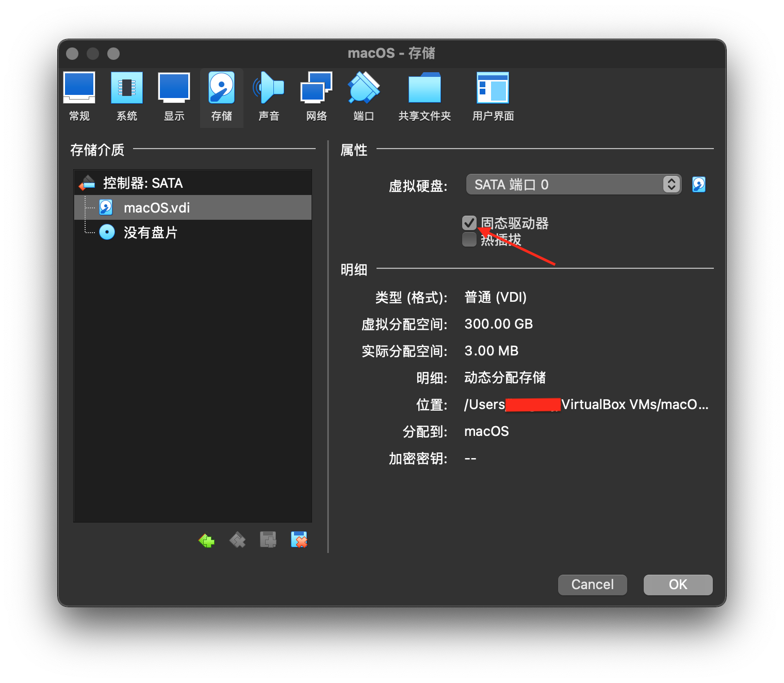Viewport: 784px width, 683px height.
Task: Click the SATA controller icon in storage tree
Action: (87, 183)
